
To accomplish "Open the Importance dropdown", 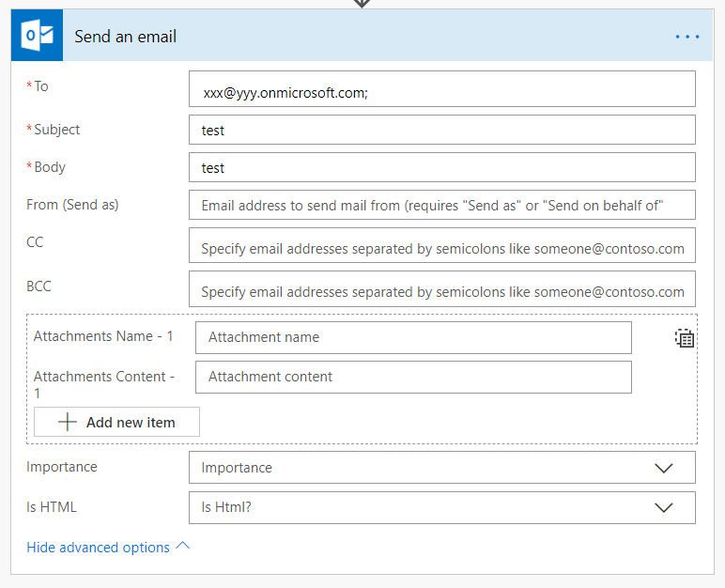I will click(x=442, y=467).
